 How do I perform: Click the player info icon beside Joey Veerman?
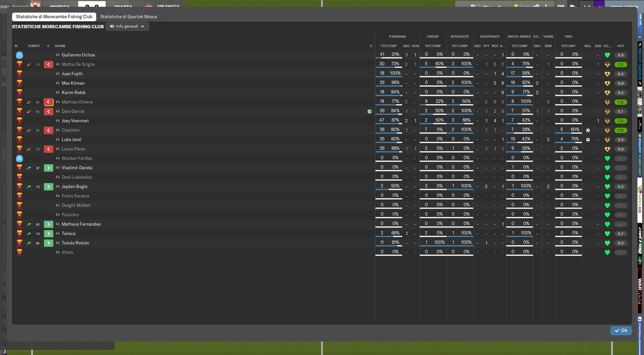click(x=58, y=121)
